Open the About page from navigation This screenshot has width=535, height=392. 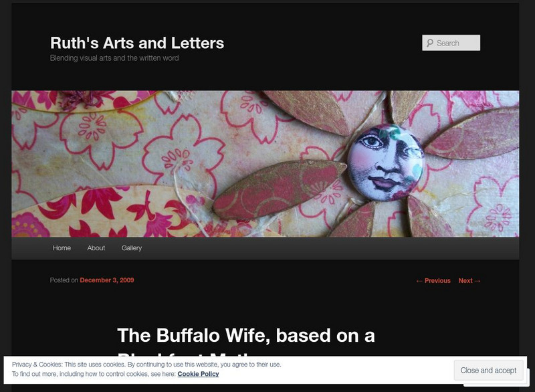tap(96, 248)
